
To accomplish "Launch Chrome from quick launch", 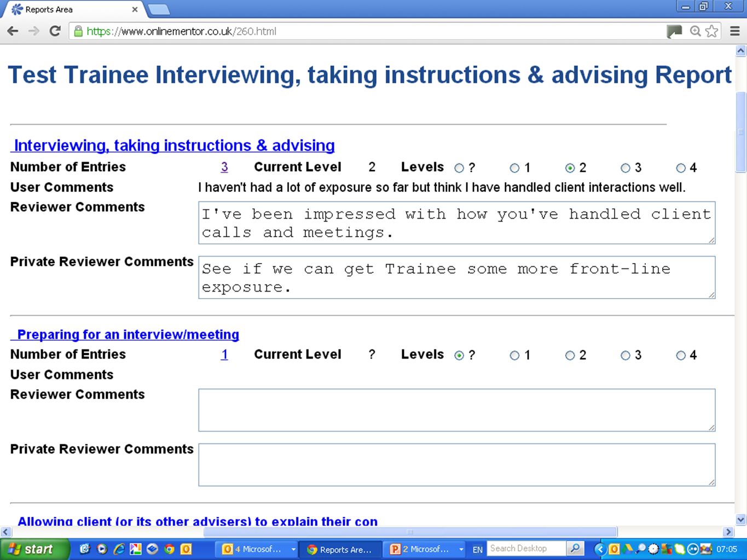I will click(x=170, y=549).
